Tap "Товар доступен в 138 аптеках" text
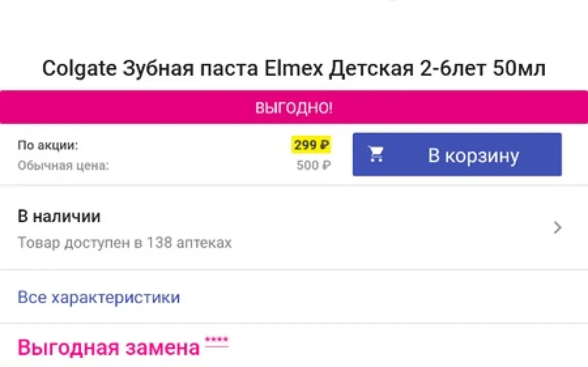588x367 pixels. pyautogui.click(x=125, y=242)
